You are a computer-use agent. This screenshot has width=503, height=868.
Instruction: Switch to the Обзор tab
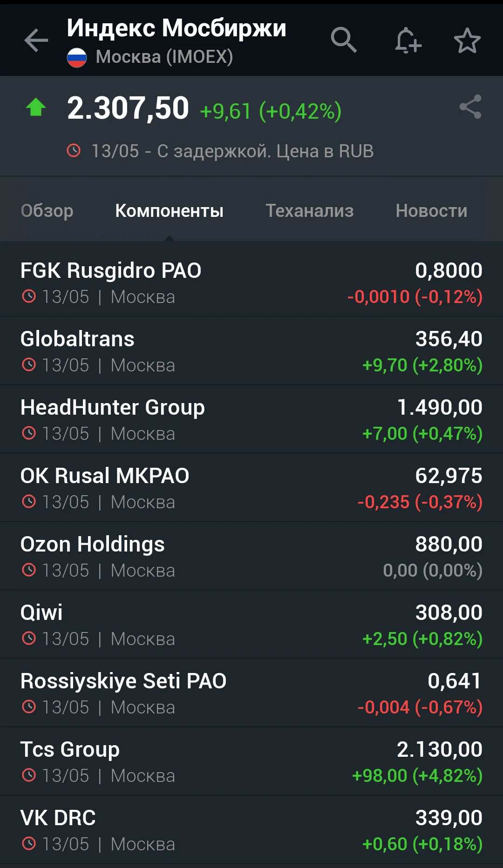click(47, 211)
